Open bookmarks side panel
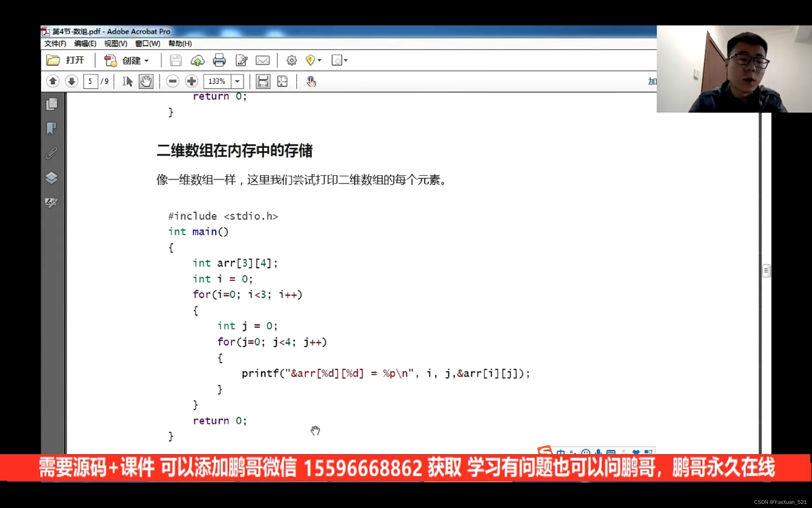Image resolution: width=812 pixels, height=508 pixels. coord(51,128)
